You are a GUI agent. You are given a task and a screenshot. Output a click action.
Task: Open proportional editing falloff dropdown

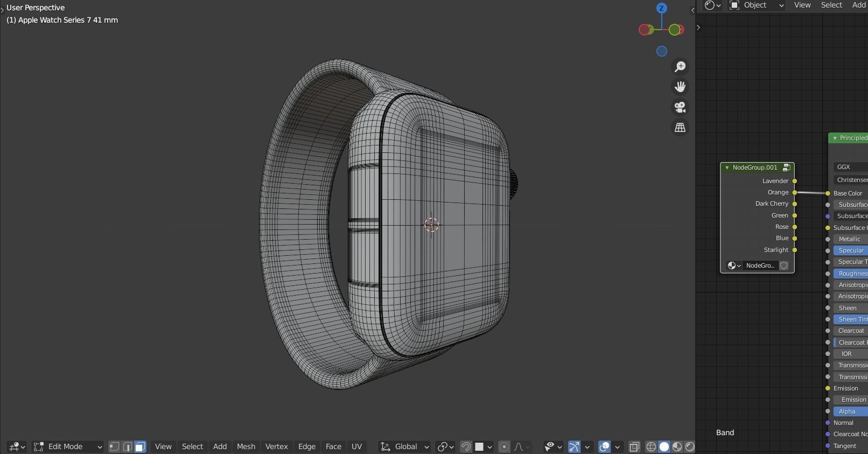[x=522, y=446]
